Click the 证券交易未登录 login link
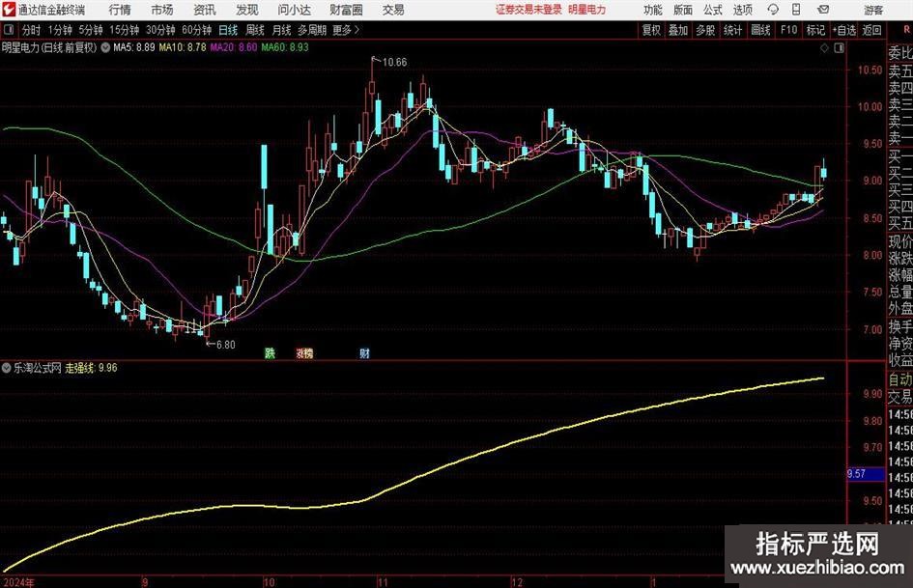Screen dimensions: 913x588 click(x=528, y=10)
